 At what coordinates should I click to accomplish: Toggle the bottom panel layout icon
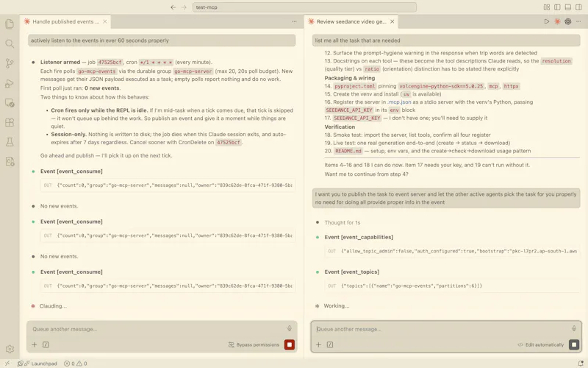pyautogui.click(x=567, y=7)
